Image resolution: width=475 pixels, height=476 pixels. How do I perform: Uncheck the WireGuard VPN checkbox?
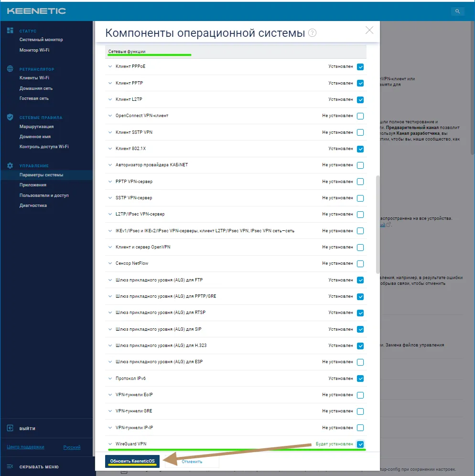360,444
